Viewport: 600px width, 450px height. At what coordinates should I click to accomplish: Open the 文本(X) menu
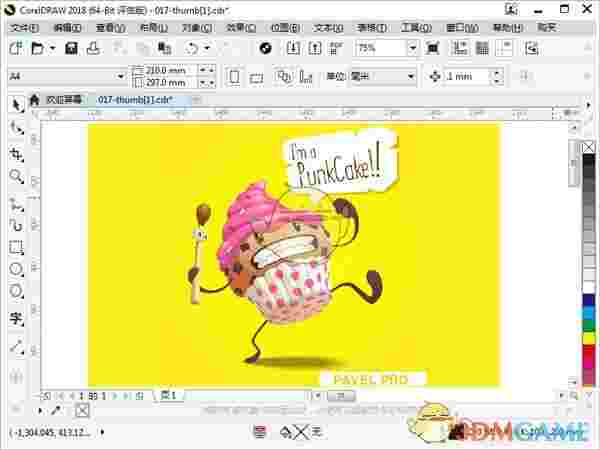point(328,28)
